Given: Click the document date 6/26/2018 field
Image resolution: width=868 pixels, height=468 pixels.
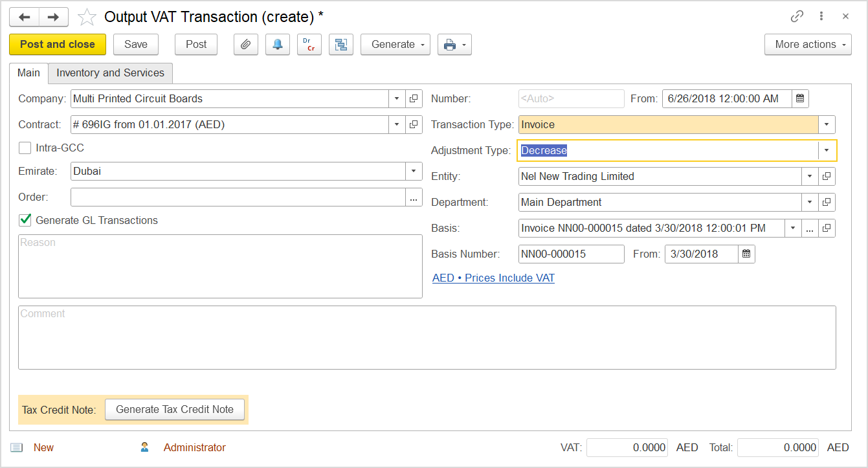Looking at the screenshot, I should point(727,99).
